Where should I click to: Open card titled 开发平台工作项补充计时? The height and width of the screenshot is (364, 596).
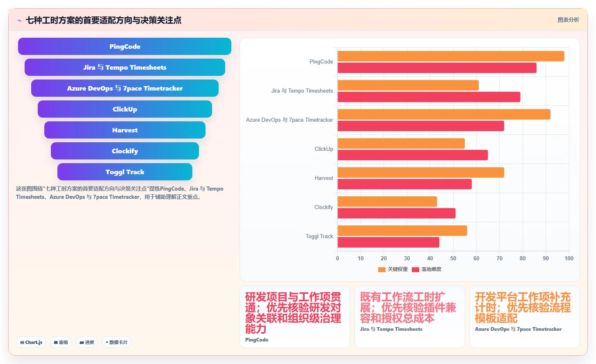pyautogui.click(x=525, y=317)
